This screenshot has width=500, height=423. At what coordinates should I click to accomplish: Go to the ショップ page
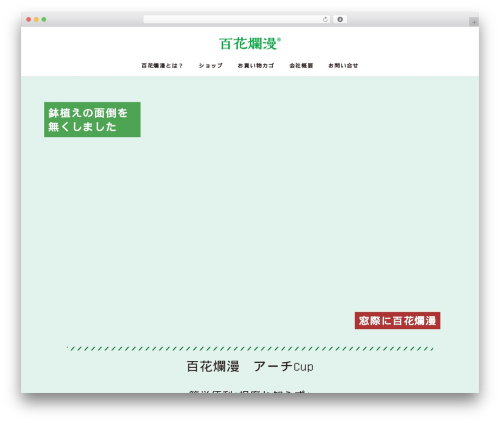click(x=210, y=66)
